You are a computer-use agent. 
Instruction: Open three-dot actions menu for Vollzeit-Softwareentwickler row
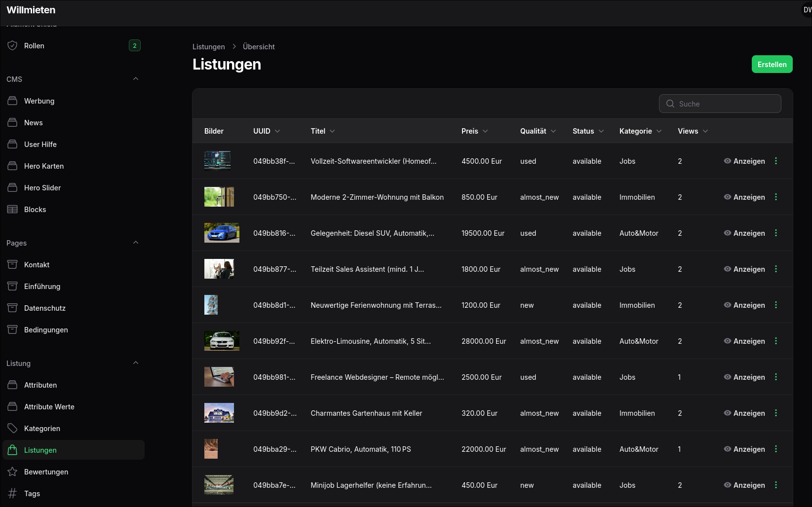point(776,161)
